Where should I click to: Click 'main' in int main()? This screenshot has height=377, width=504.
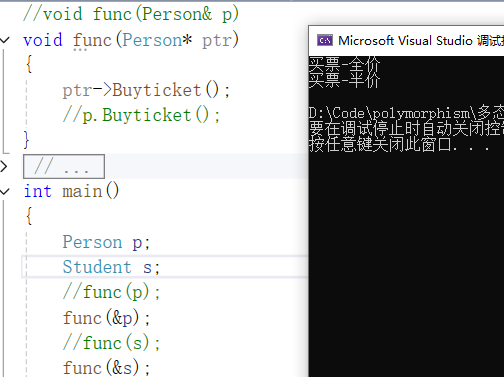point(82,191)
